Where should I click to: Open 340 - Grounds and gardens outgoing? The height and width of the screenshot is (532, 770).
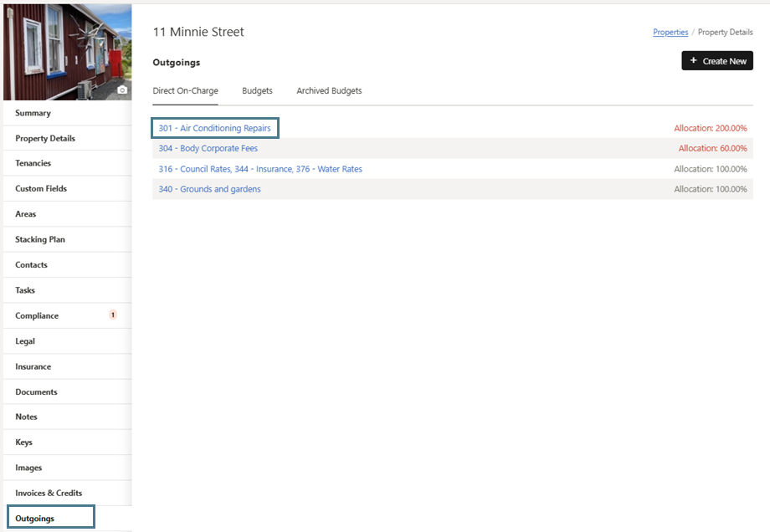(x=209, y=189)
